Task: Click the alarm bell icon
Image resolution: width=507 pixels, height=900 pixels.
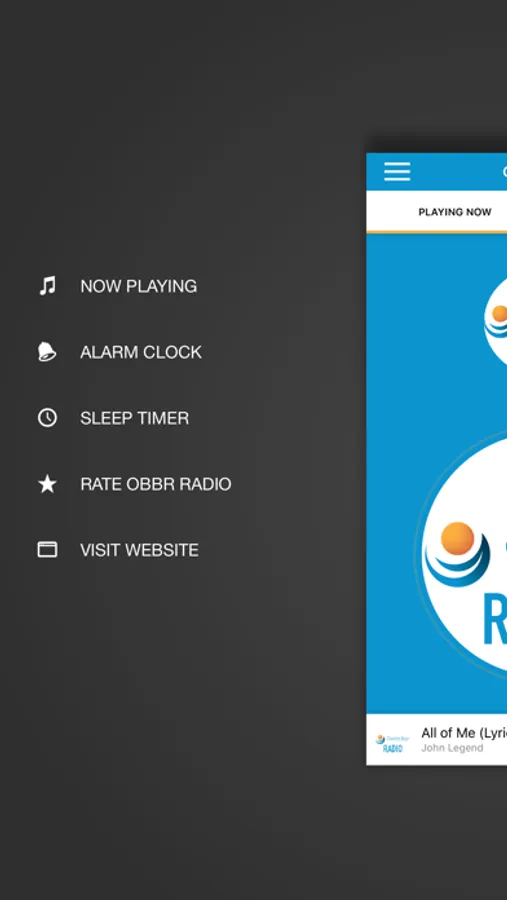Action: tap(47, 351)
